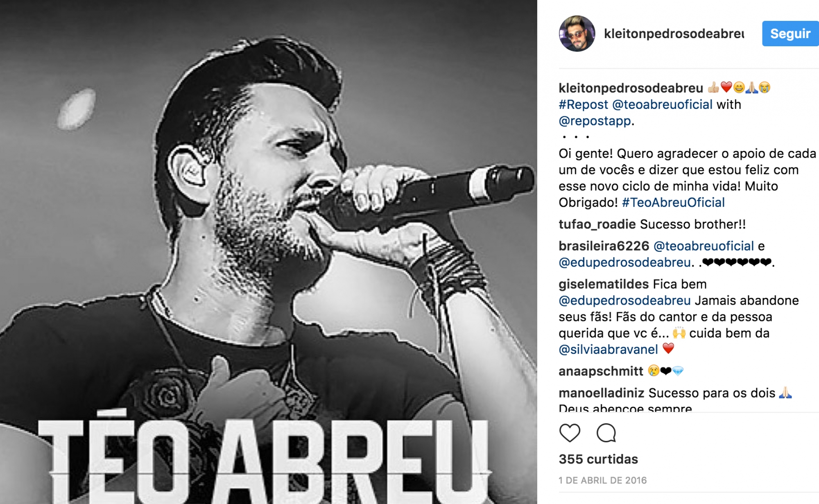Viewport: 819px width, 504px height.
Task: Open the #TeoAbreuOficial hashtag
Action: tap(673, 202)
